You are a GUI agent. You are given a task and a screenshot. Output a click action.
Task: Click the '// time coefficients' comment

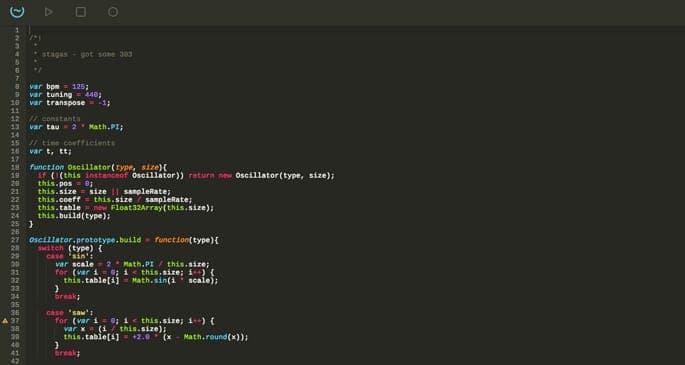click(72, 143)
